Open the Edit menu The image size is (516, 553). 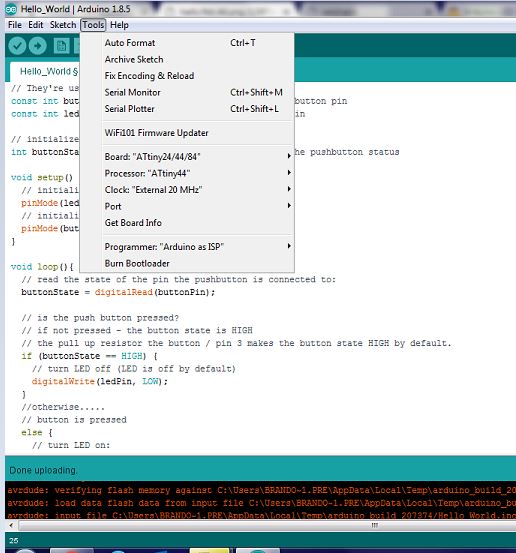click(36, 25)
